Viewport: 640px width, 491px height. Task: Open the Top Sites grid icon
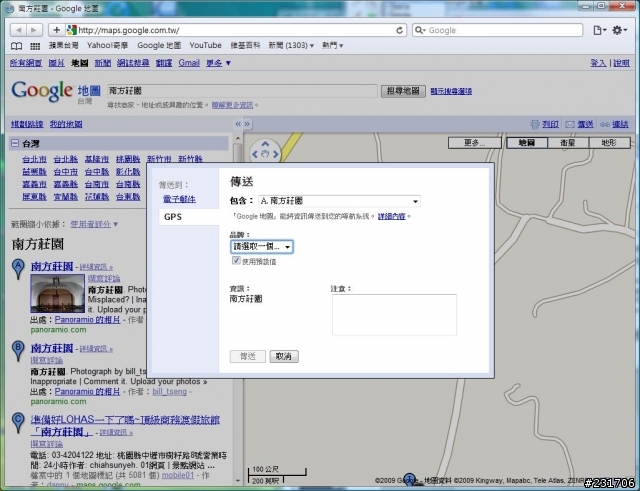coord(35,46)
